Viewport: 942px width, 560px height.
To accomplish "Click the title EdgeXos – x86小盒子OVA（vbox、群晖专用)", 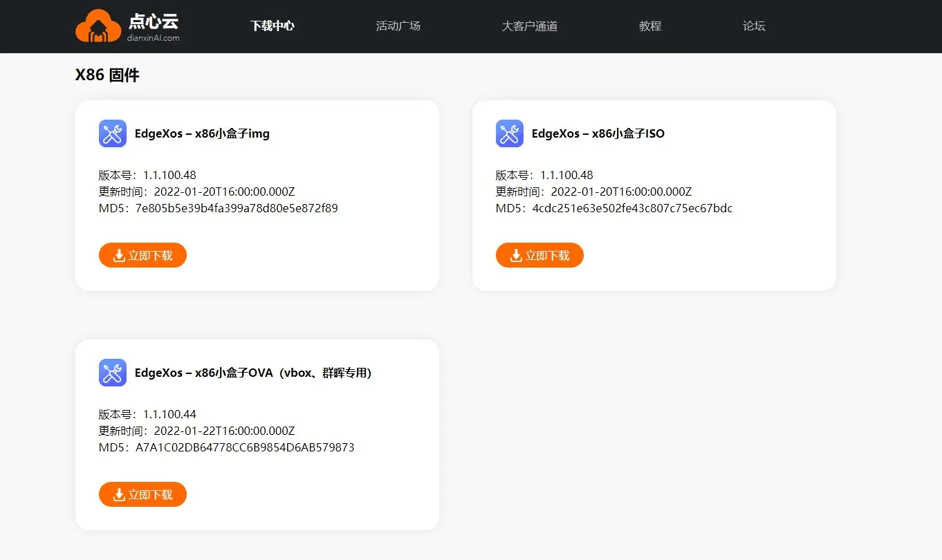I will click(x=253, y=373).
